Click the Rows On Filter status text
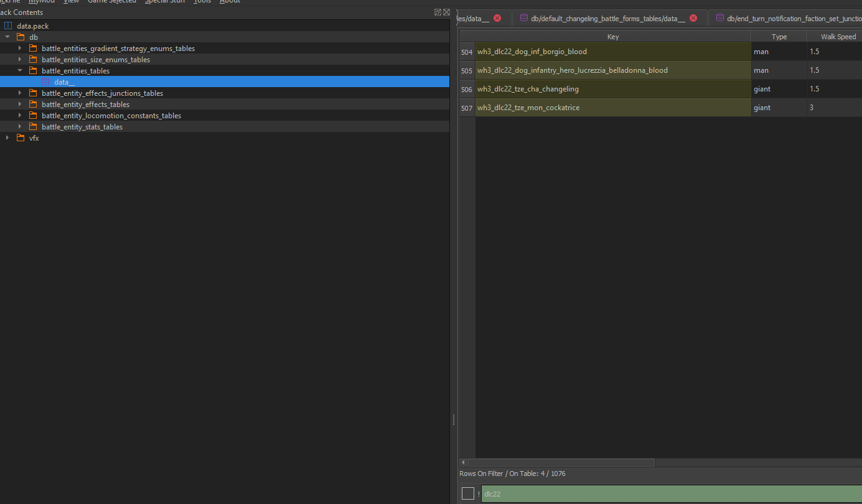Screen dimensions: 862x504 (512, 474)
